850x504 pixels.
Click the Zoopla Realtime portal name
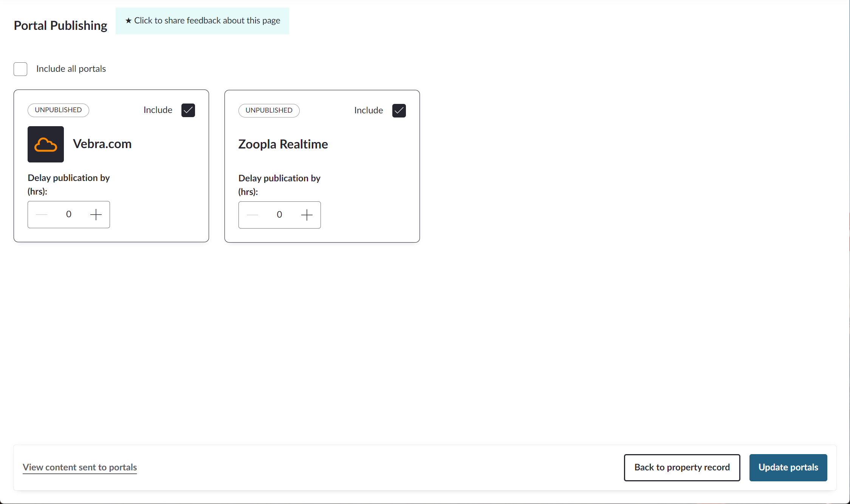point(283,144)
